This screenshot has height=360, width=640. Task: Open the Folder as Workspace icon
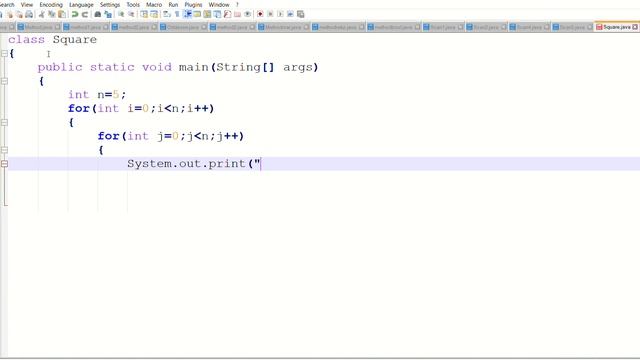pos(237,14)
